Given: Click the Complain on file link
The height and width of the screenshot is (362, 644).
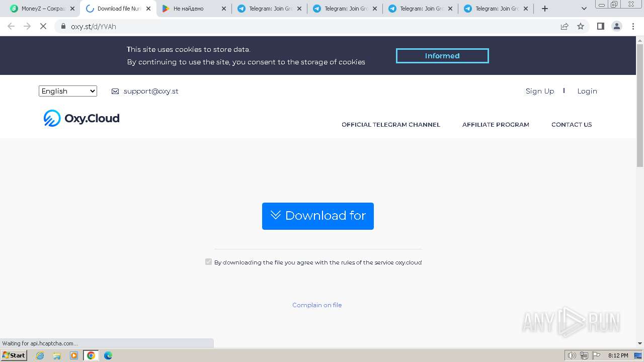Looking at the screenshot, I should point(317,305).
